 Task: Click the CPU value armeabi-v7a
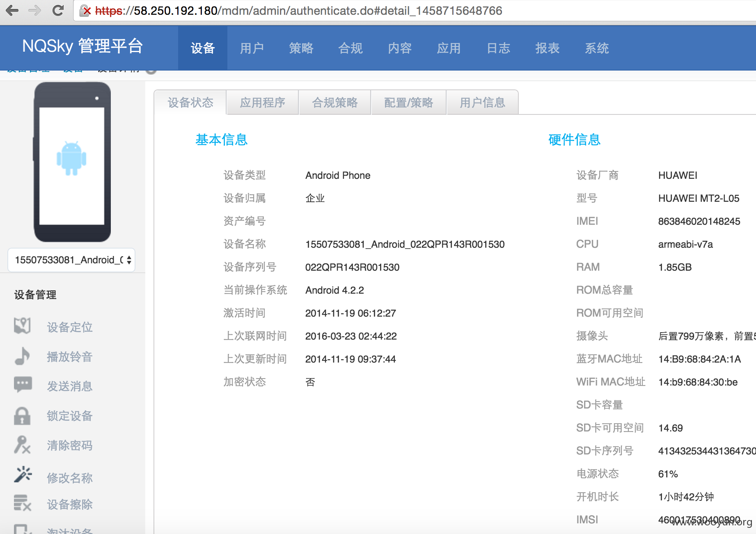pyautogui.click(x=686, y=244)
